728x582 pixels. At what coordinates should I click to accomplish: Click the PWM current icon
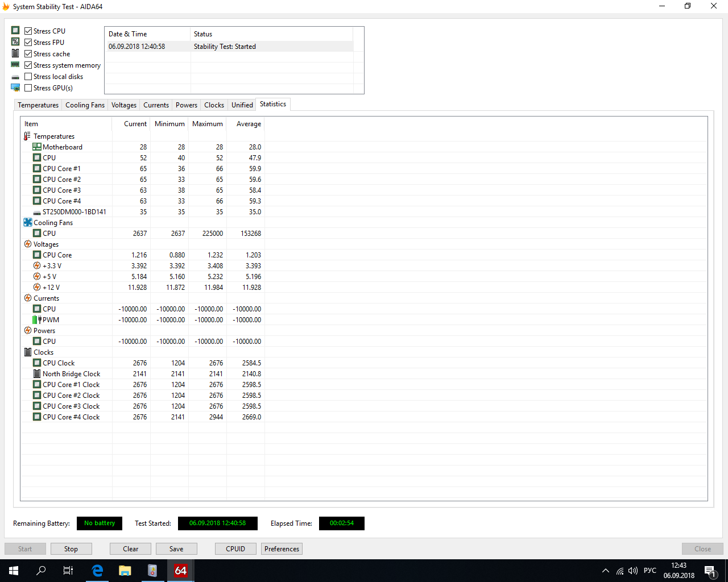[37, 319]
